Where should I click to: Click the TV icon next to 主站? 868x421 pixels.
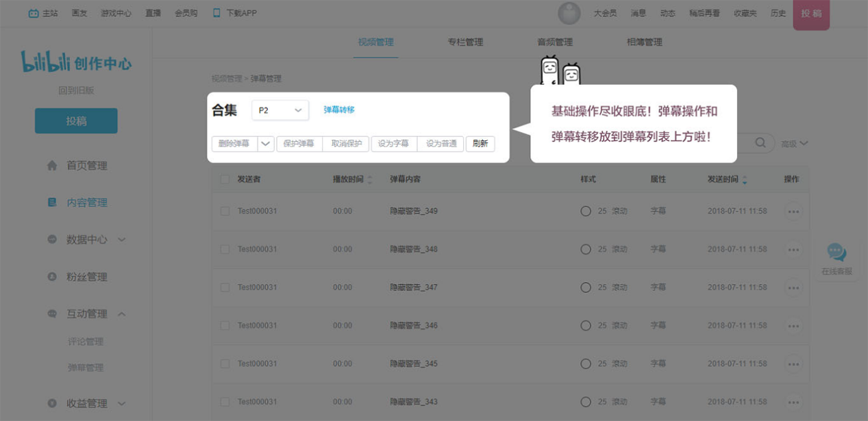click(x=34, y=13)
